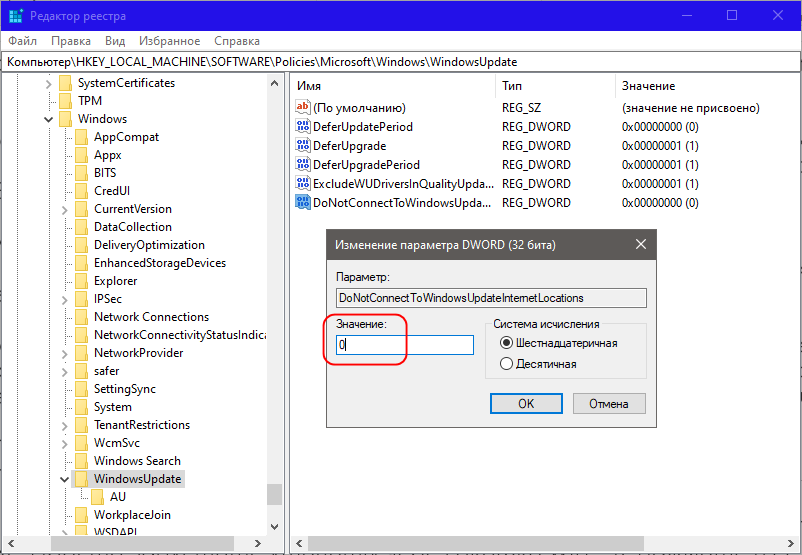The image size is (802, 555).
Task: Click the REG_SZ type cell
Action: (x=521, y=108)
